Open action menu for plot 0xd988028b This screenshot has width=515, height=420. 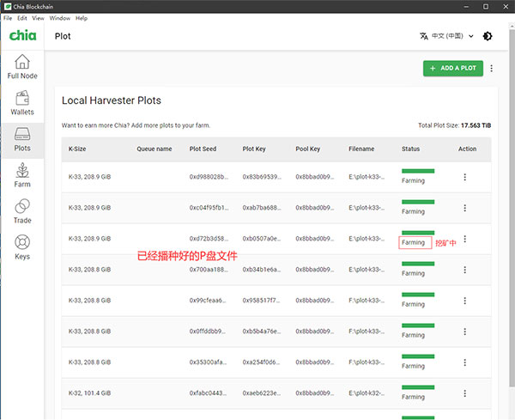click(x=464, y=177)
